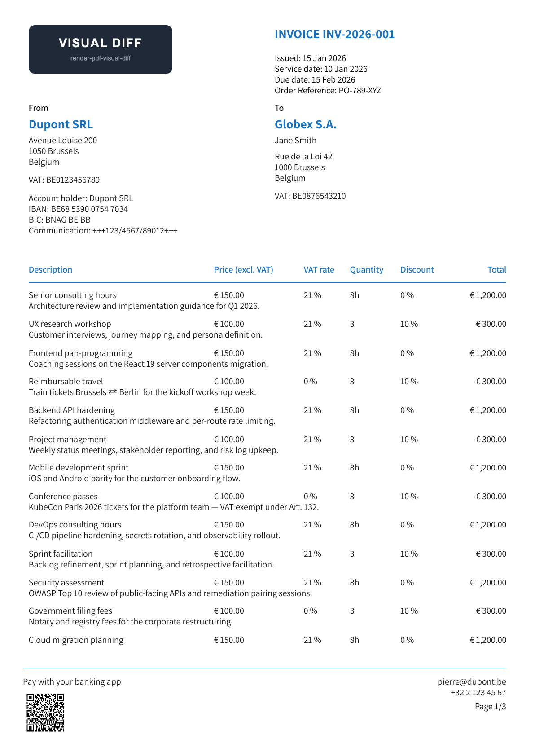The image size is (535, 756).
Task: Click the Quantity column header
Action: point(367,270)
